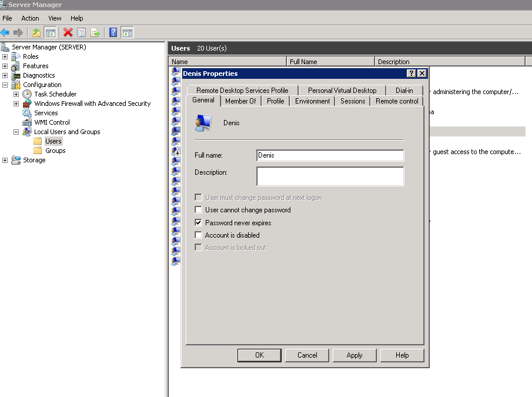
Task: Click the Denis user avatar in dialog
Action: pos(203,123)
